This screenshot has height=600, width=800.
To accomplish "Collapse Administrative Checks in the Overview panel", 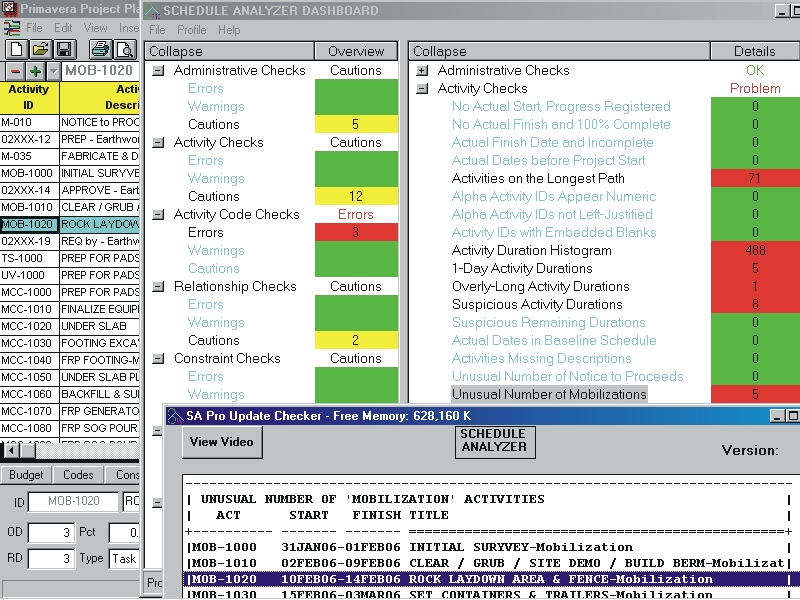I will (x=159, y=71).
